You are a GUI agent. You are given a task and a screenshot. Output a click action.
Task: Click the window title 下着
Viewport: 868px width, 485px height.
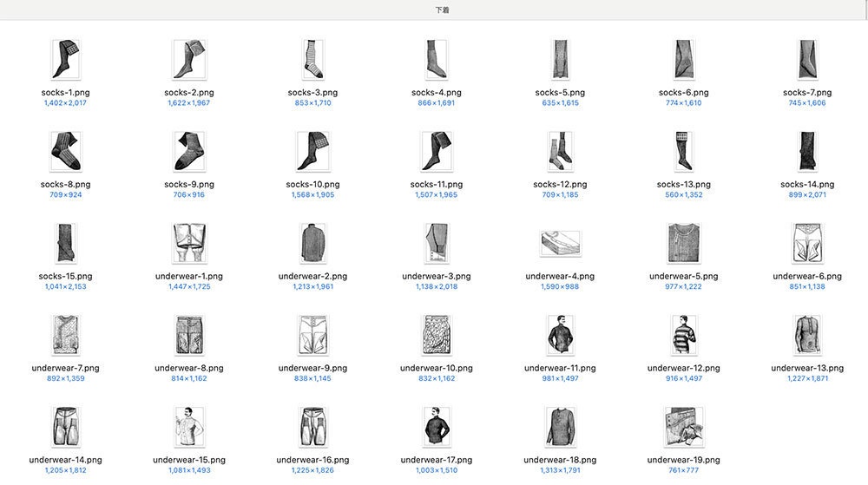tap(442, 10)
